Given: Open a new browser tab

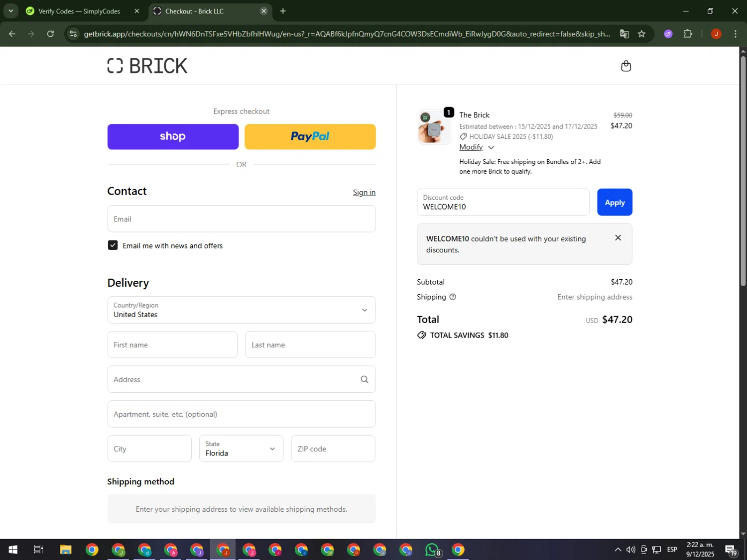Looking at the screenshot, I should click(283, 11).
